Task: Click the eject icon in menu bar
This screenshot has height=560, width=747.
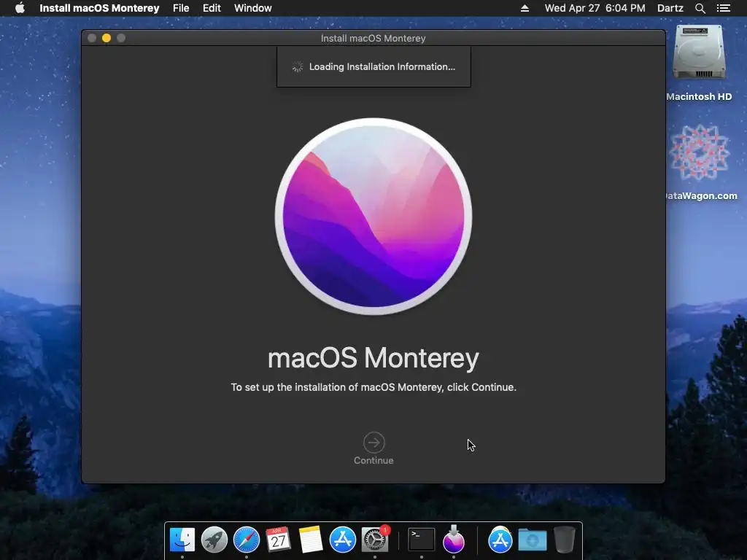Action: coord(525,8)
